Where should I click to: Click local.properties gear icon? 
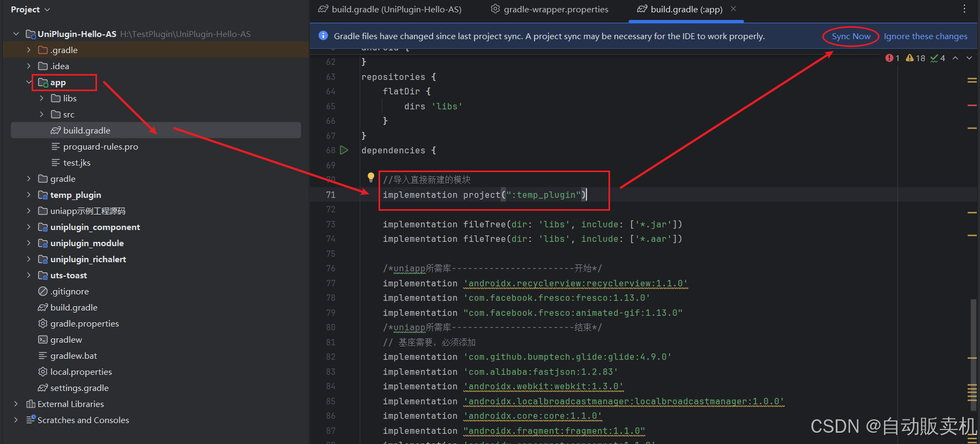coord(43,372)
